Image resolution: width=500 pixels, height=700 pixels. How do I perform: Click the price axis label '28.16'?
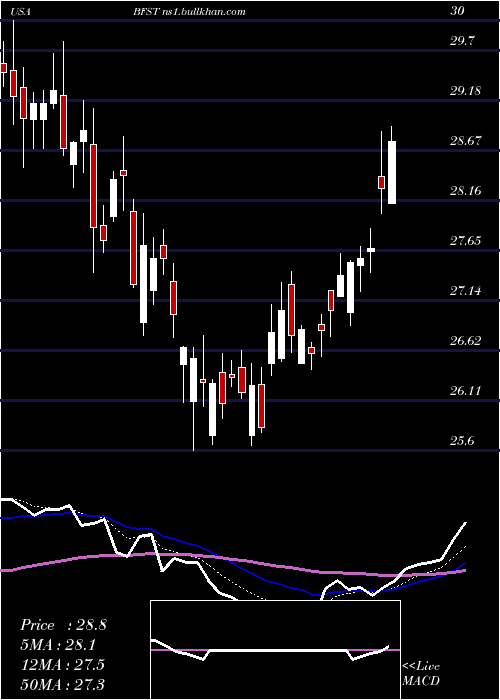click(466, 191)
